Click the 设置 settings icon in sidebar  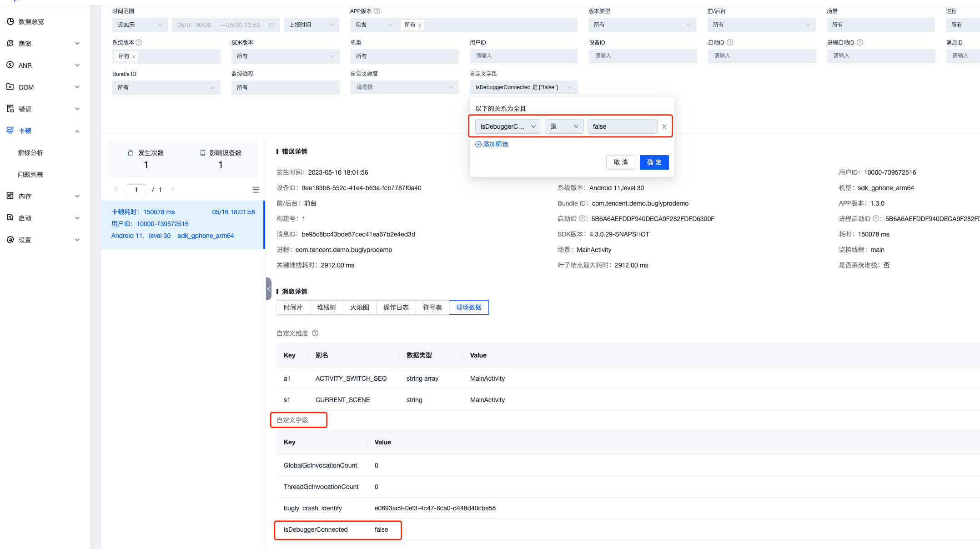click(x=10, y=240)
